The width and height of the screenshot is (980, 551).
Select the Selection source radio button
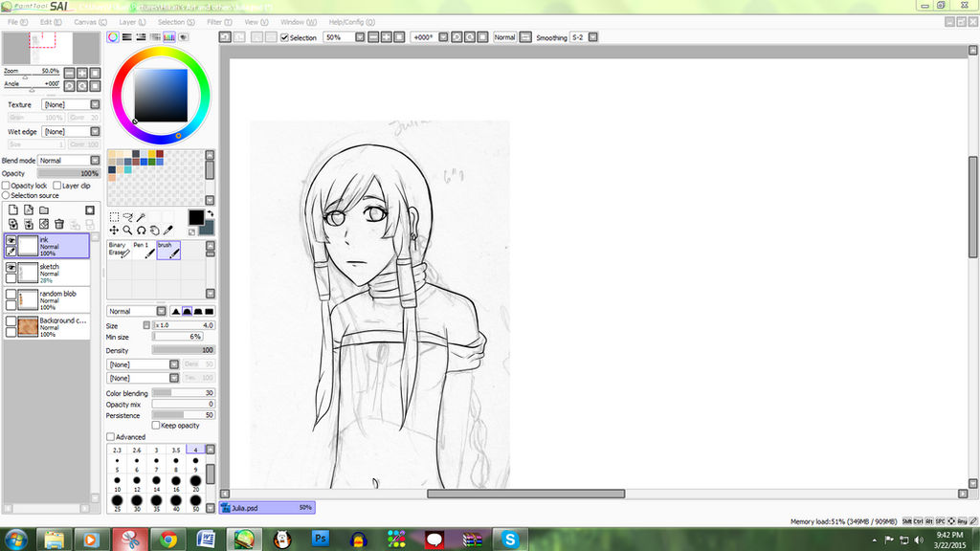pos(6,195)
